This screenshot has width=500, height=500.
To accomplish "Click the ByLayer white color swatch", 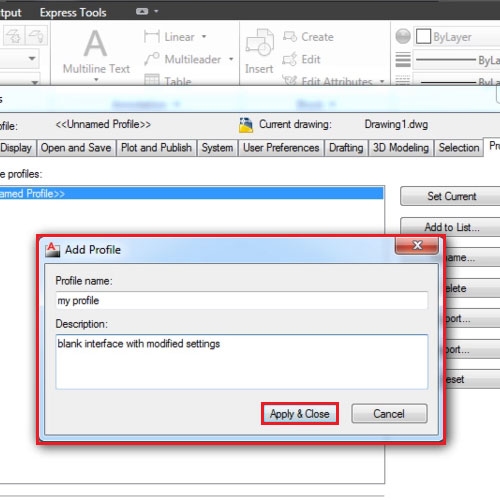I will (x=423, y=36).
